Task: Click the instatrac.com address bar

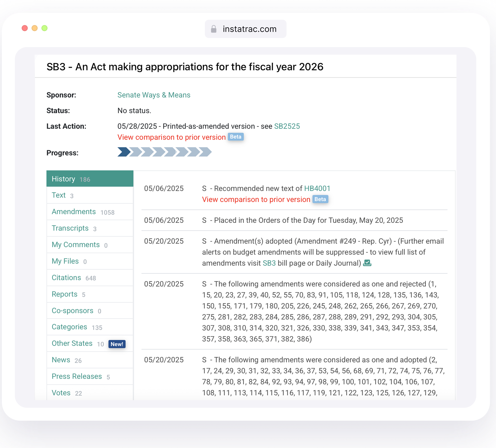Action: pos(246,29)
